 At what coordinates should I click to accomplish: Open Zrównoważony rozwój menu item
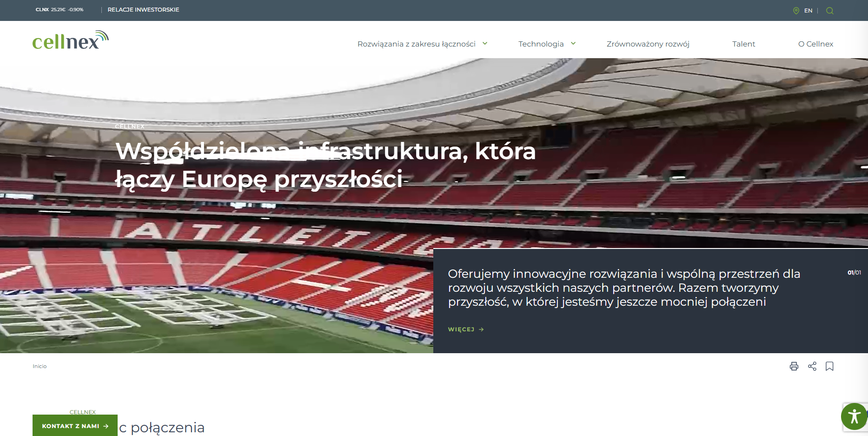(x=648, y=44)
